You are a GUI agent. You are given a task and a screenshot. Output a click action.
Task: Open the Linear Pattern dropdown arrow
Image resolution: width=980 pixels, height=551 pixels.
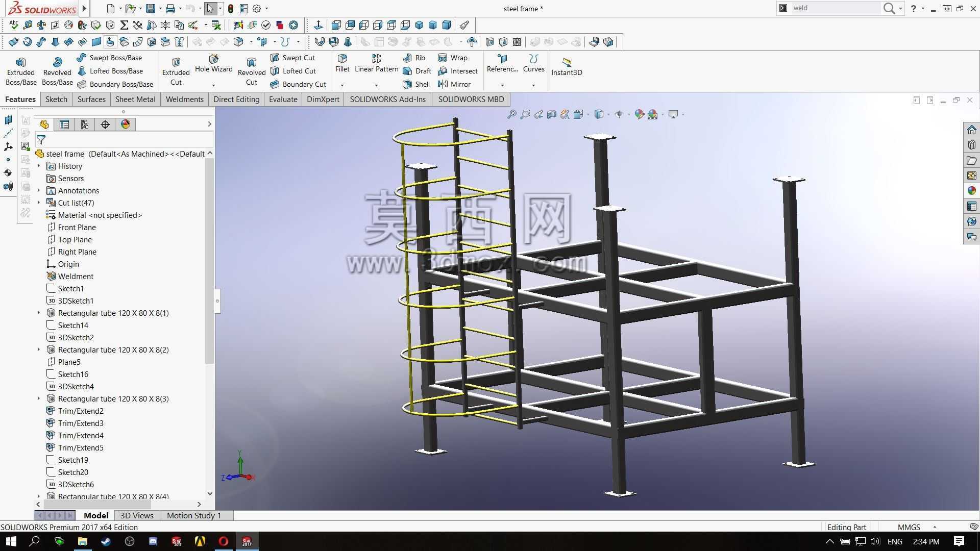377,85
